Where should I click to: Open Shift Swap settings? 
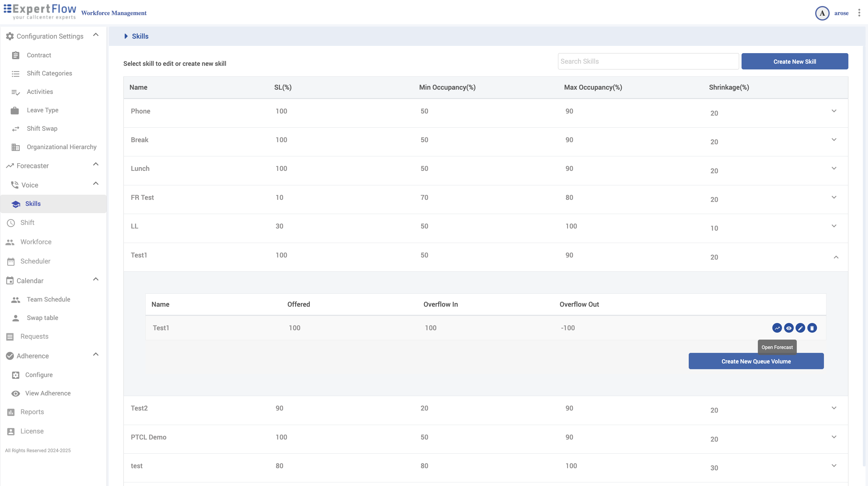coord(42,128)
